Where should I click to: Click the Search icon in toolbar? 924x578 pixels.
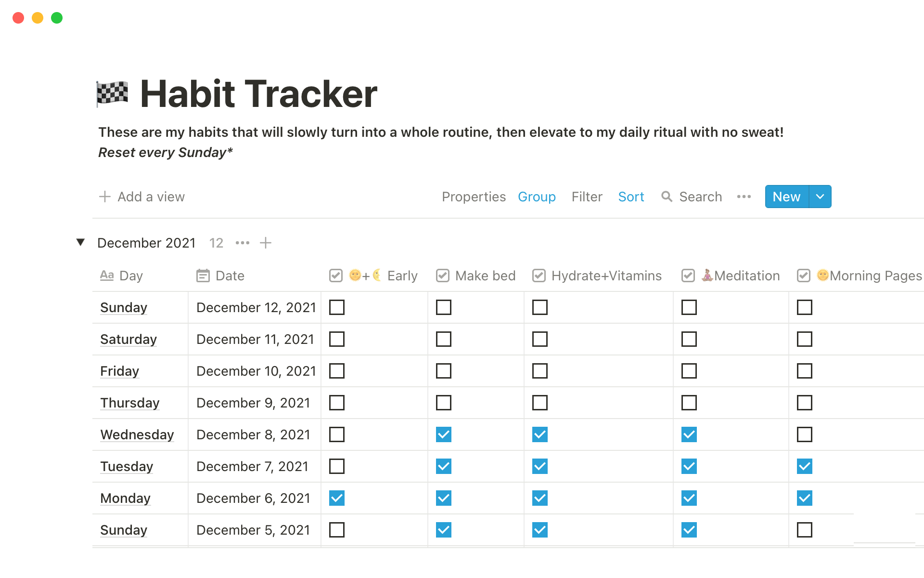coord(667,197)
